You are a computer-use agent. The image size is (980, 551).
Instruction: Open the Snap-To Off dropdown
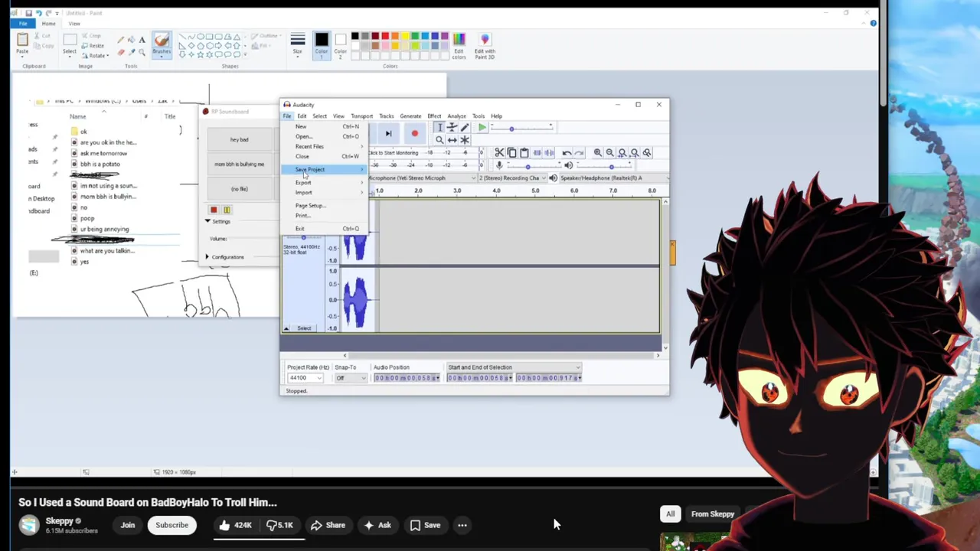tap(351, 378)
